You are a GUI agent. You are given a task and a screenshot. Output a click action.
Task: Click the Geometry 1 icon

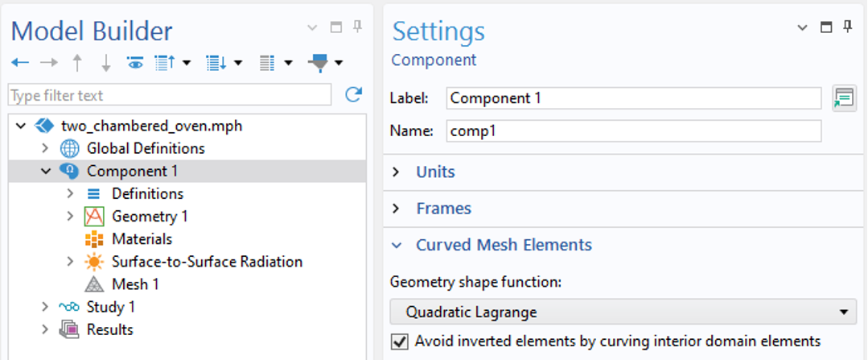[x=94, y=216]
